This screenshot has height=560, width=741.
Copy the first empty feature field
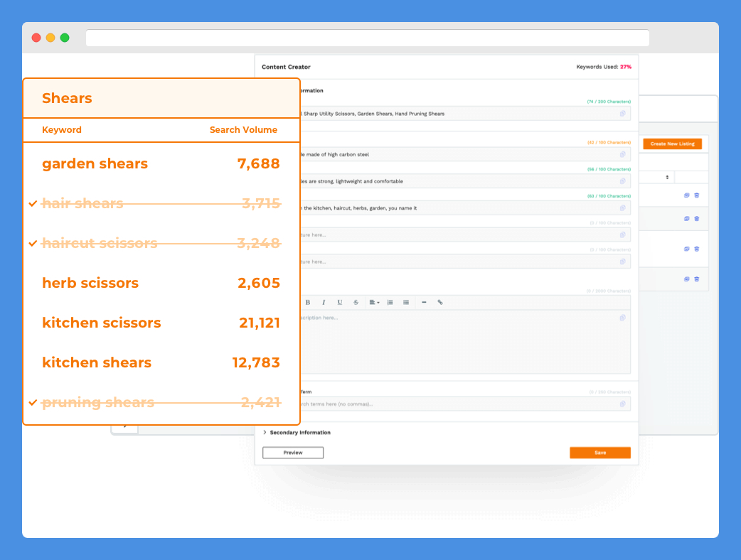(622, 235)
